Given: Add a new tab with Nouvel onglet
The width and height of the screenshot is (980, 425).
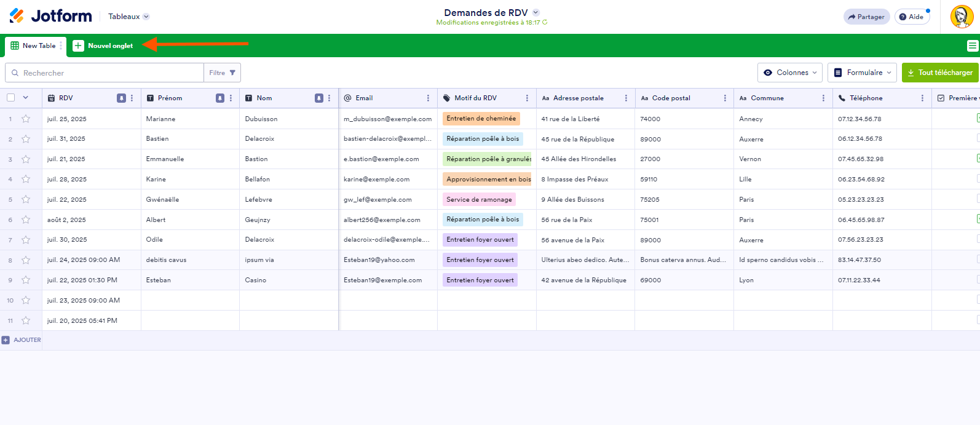Looking at the screenshot, I should pyautogui.click(x=103, y=46).
